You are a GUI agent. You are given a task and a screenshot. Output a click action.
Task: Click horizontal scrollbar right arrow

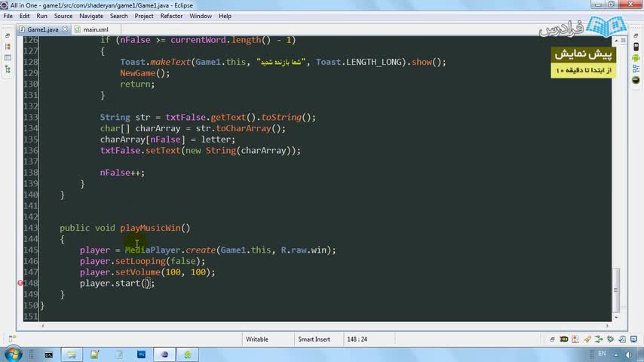click(x=607, y=326)
